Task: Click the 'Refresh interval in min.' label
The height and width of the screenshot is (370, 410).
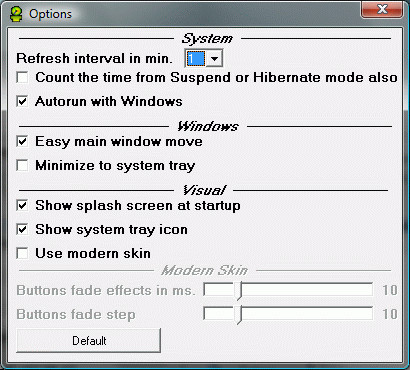Action: point(95,58)
